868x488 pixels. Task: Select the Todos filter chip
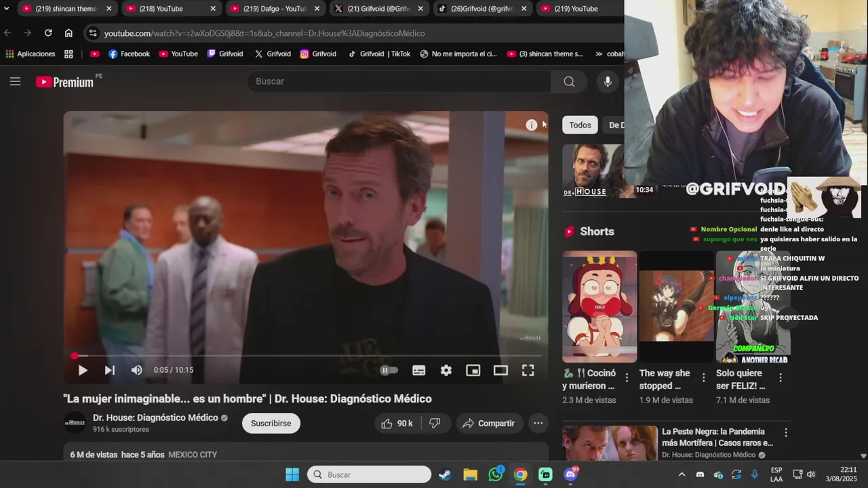click(x=580, y=125)
